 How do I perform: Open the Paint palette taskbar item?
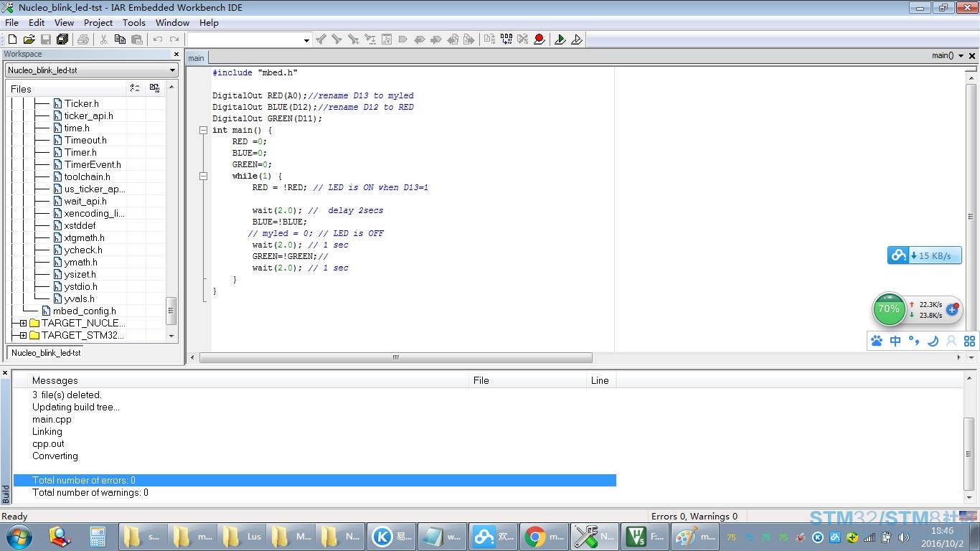[x=696, y=536]
